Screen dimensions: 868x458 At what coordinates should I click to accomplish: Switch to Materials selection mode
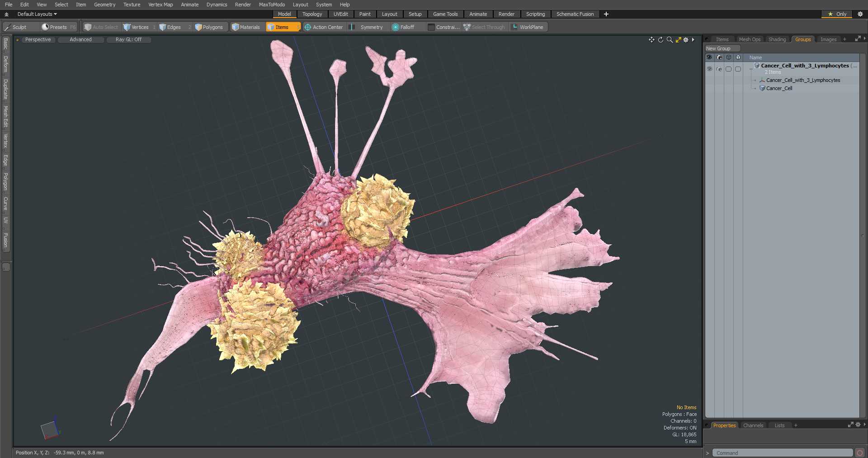coord(246,27)
